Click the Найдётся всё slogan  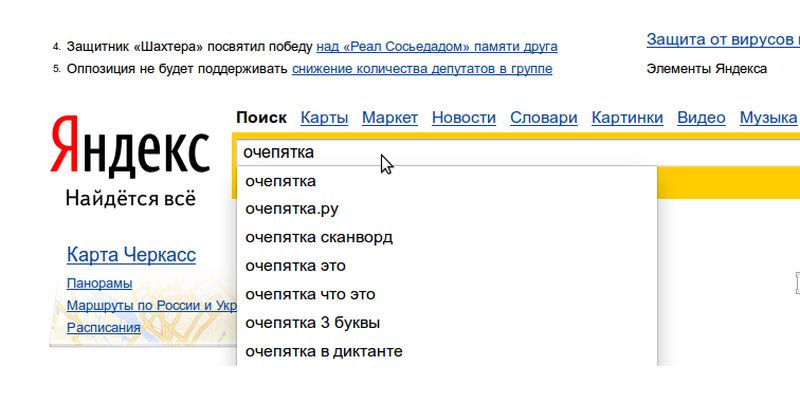131,198
